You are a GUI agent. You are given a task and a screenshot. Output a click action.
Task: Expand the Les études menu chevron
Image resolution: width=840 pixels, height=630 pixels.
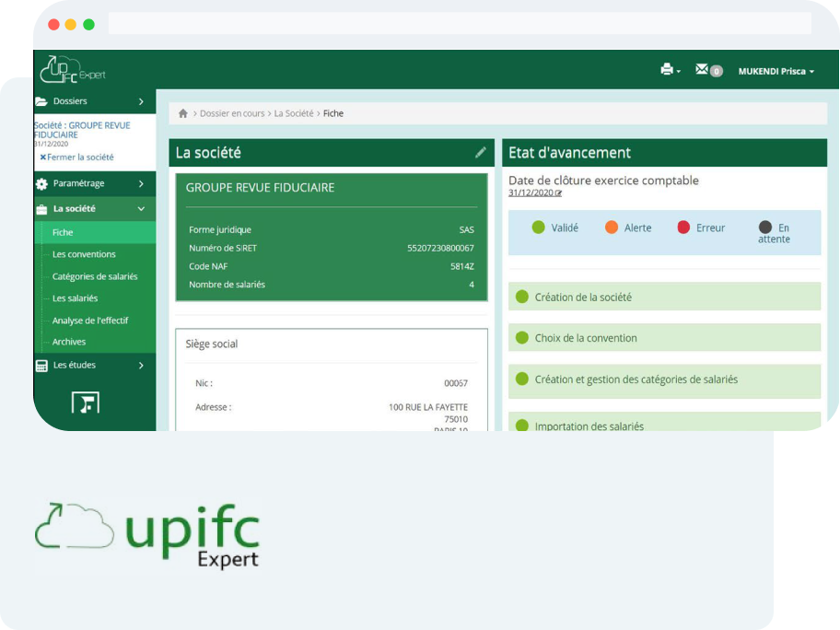141,366
